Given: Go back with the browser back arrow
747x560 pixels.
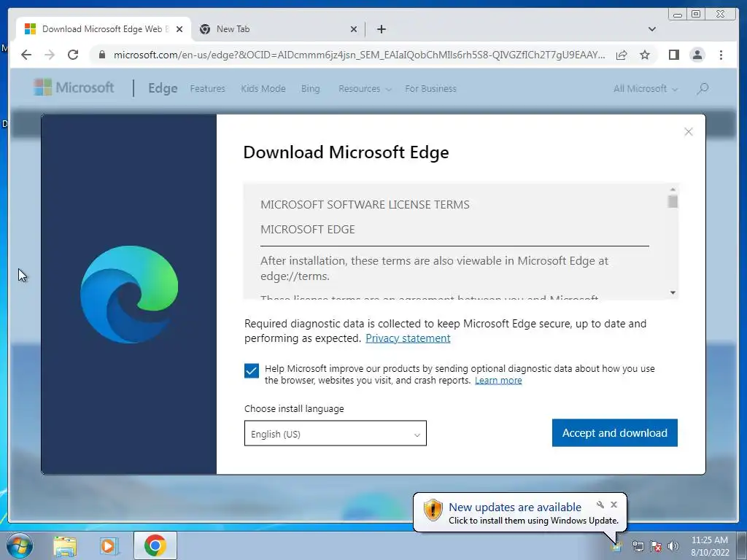Looking at the screenshot, I should [x=26, y=55].
